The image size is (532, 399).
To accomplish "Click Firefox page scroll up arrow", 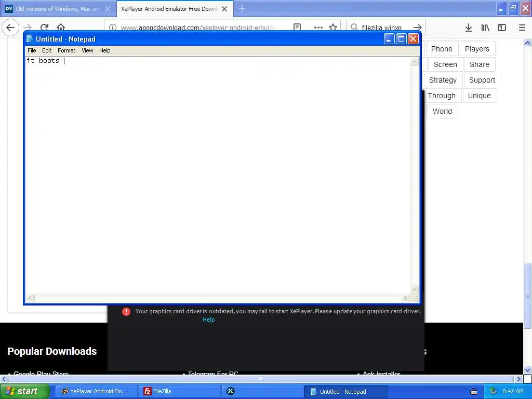I will tap(527, 43).
